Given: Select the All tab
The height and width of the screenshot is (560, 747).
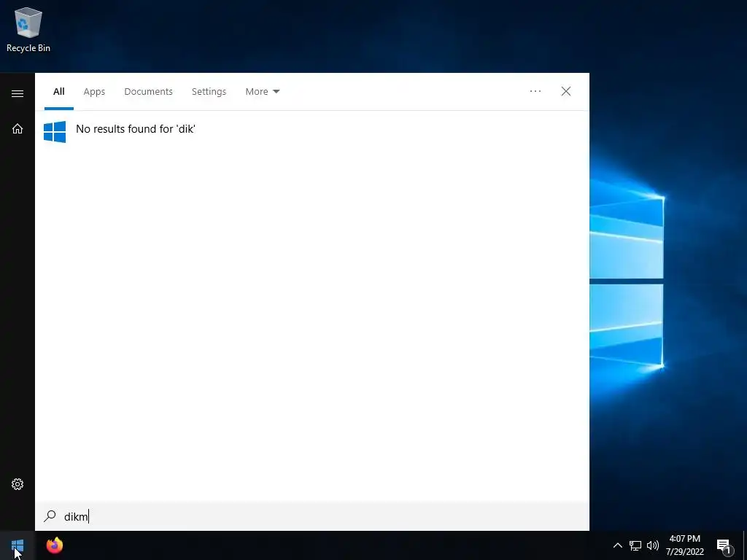Looking at the screenshot, I should click(x=59, y=91).
